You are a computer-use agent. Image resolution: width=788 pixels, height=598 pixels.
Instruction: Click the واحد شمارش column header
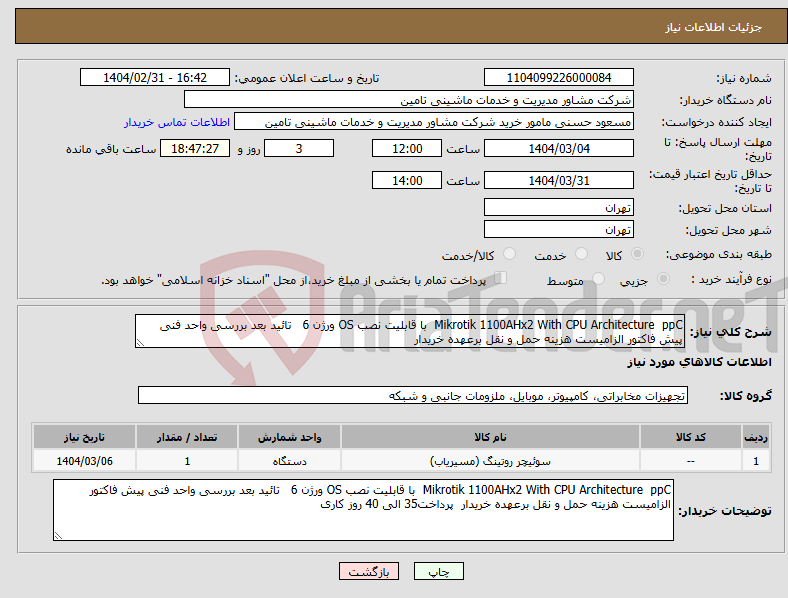[x=289, y=437]
